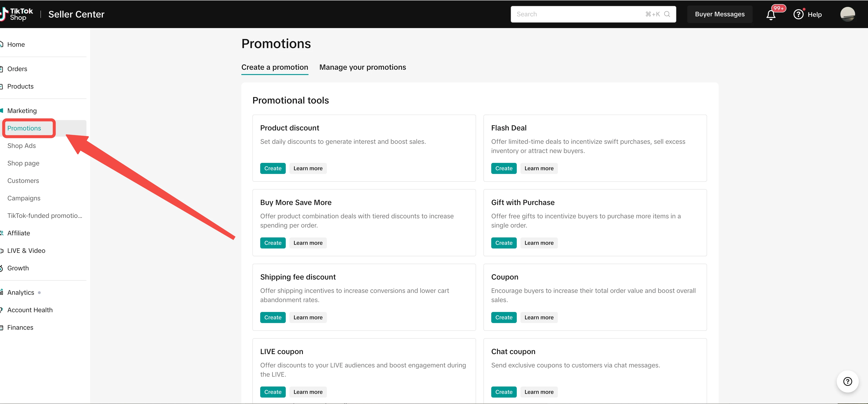Focus the Search input field

tap(580, 14)
